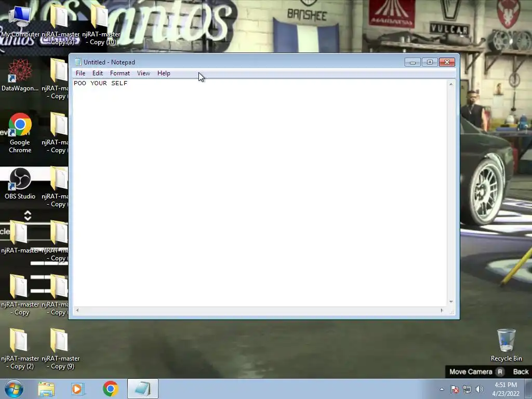Click the up-down chevron on the desktop wallpaper
Image resolution: width=532 pixels, height=399 pixels.
click(x=28, y=216)
